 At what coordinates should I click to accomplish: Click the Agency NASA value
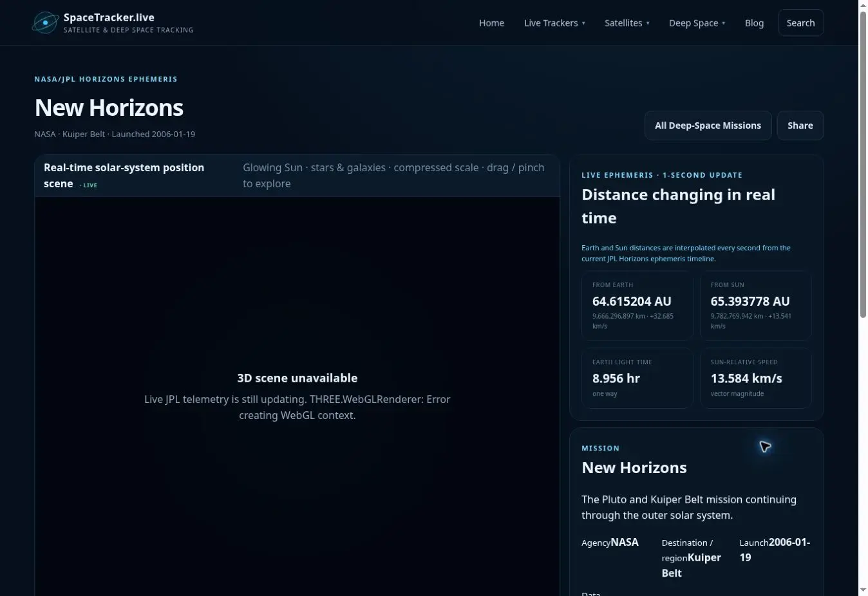pyautogui.click(x=624, y=542)
